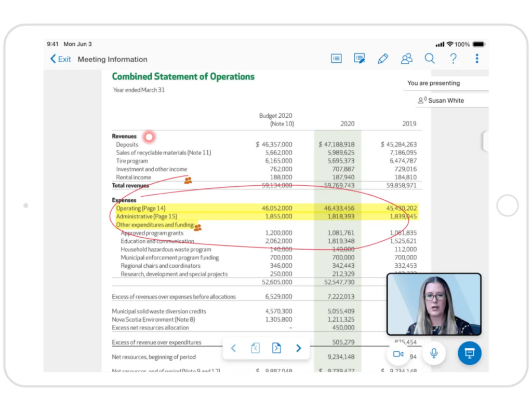Screen dimensions: 532x411
Task: Tap the 2019 column header
Action: [409, 124]
